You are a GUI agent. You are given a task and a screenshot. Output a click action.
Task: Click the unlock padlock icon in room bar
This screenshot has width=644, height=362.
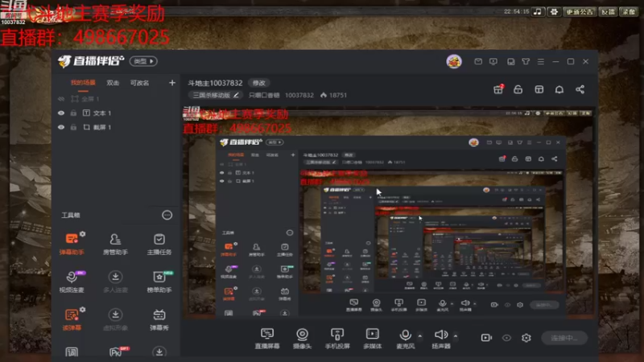click(518, 89)
